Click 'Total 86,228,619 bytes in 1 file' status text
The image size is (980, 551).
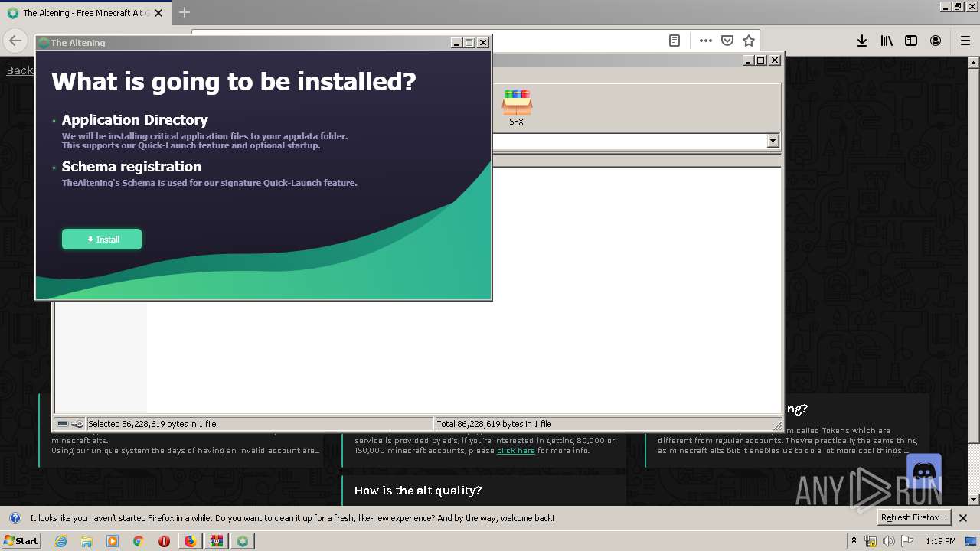[494, 424]
